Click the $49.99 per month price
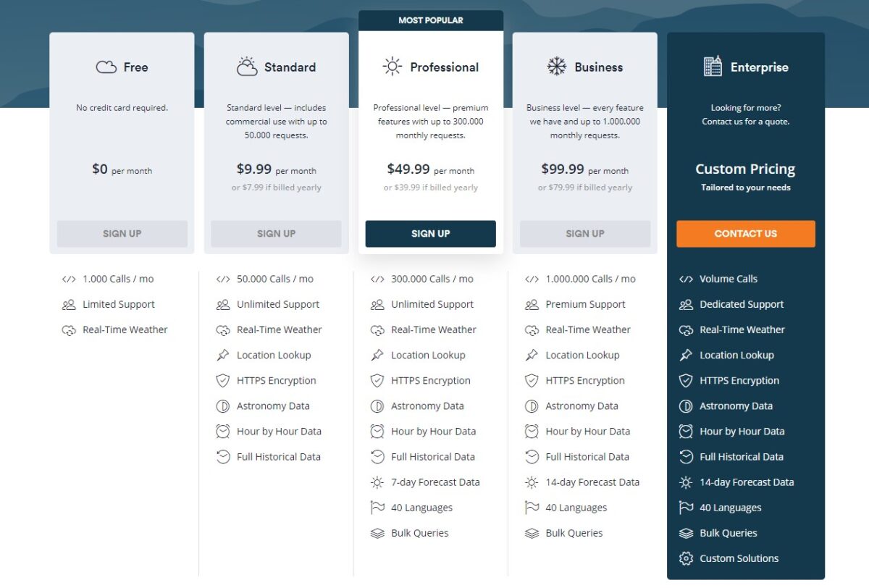 [x=431, y=169]
